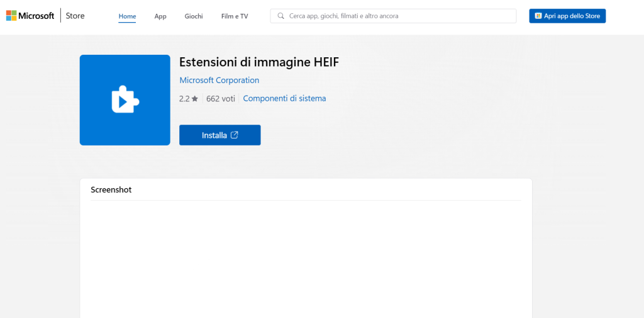Click the HEIF extension puzzle-piece app icon
The width and height of the screenshot is (644, 318).
(x=125, y=100)
